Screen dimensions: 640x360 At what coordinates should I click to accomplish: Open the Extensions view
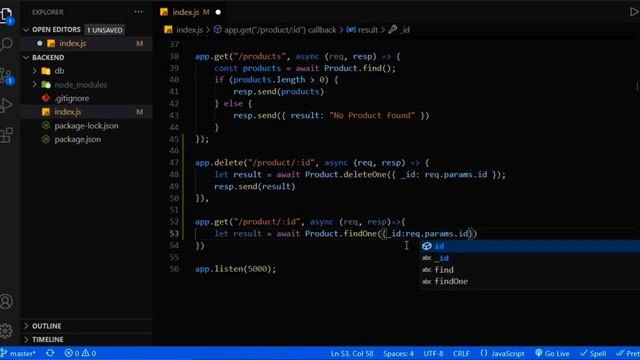click(x=6, y=135)
